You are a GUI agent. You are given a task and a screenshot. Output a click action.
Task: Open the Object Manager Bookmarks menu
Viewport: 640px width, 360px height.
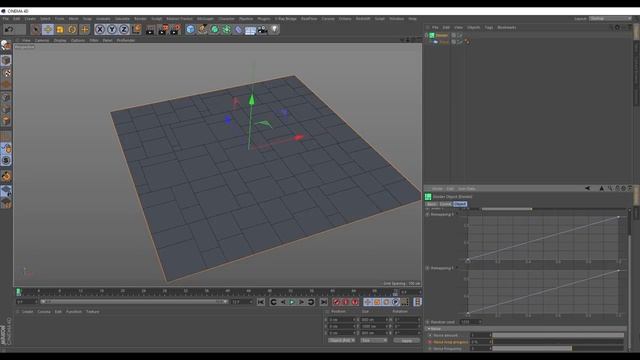[507, 27]
